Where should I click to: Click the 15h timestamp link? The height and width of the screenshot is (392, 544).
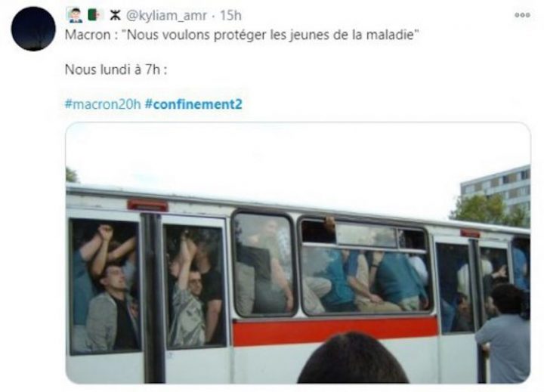230,16
